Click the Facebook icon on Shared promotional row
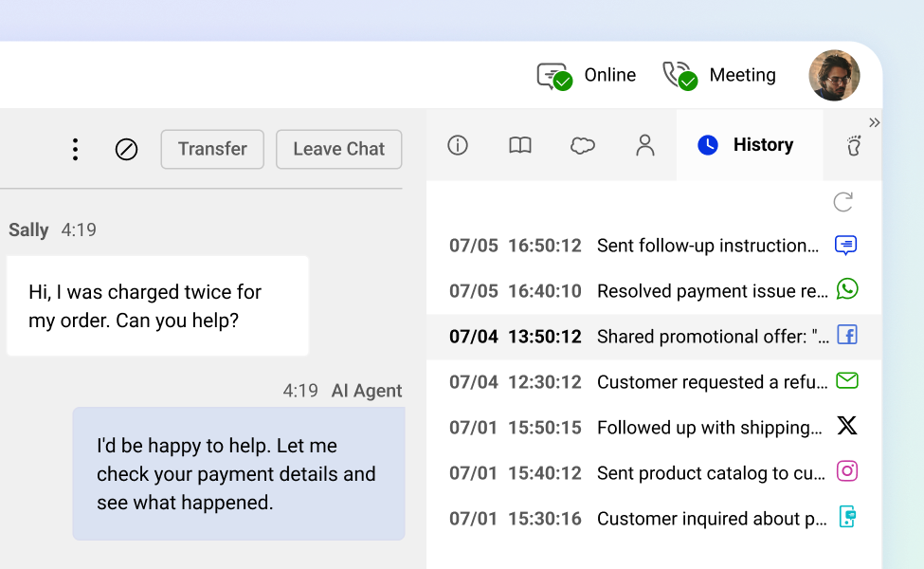This screenshot has width=924, height=569. click(847, 335)
